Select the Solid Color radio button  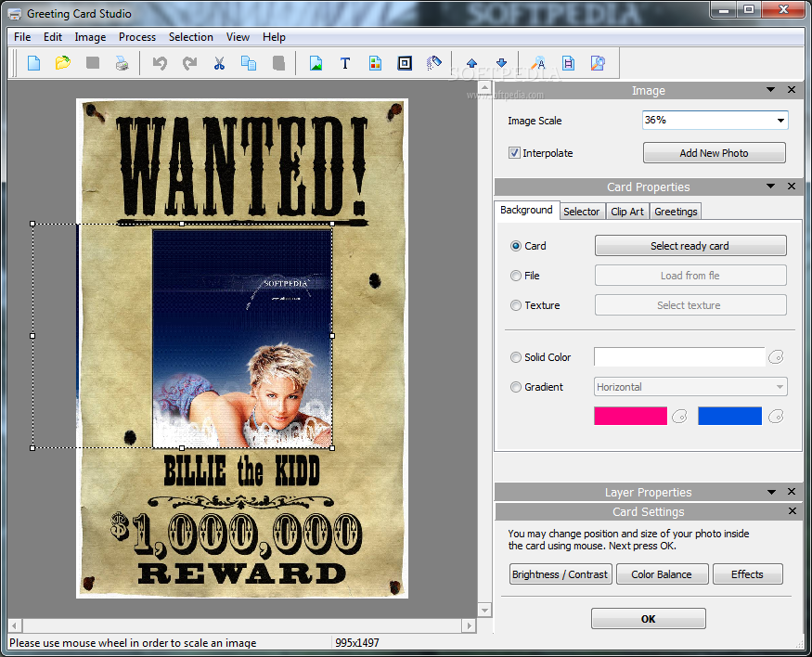tap(516, 357)
